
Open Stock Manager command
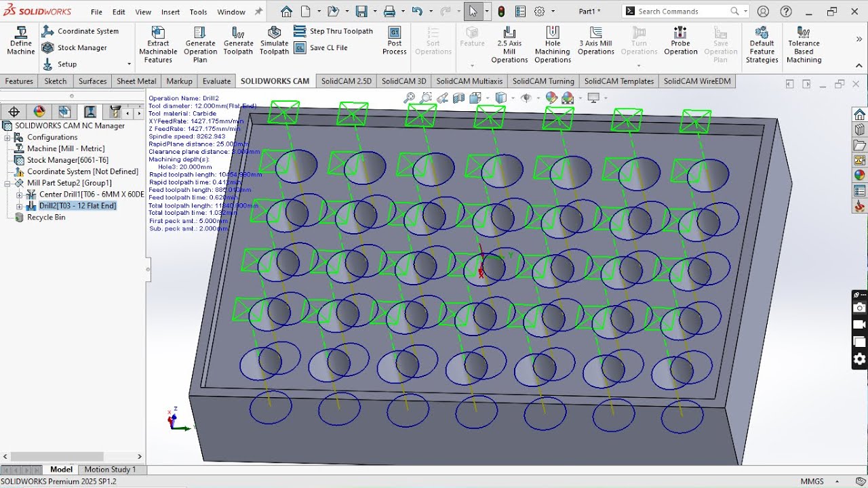click(x=74, y=47)
